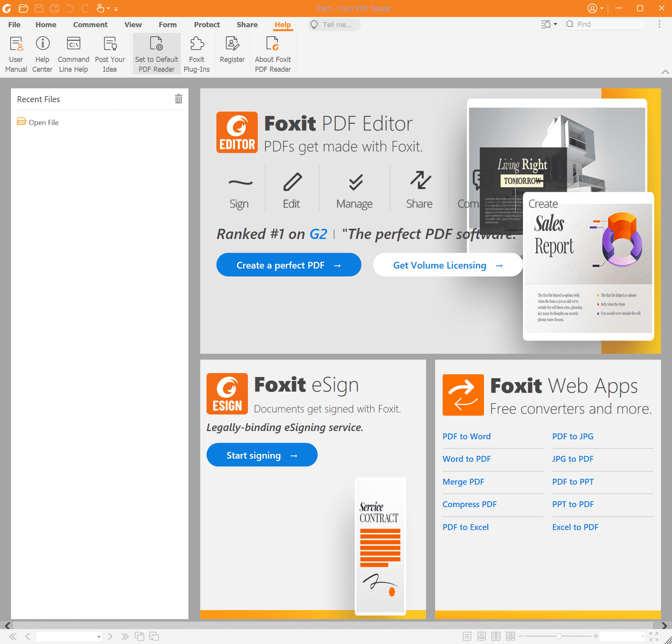Select single page view mode
This screenshot has width=672, height=644.
[x=467, y=636]
